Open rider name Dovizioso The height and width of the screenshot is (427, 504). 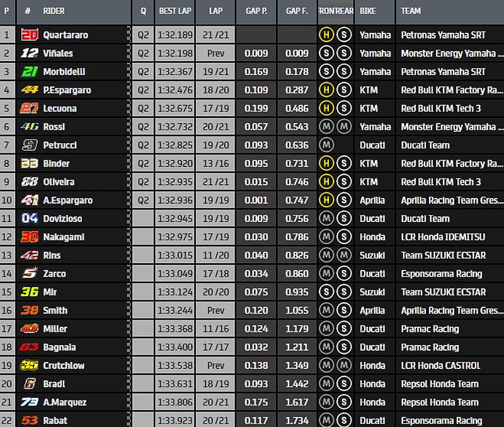point(62,219)
